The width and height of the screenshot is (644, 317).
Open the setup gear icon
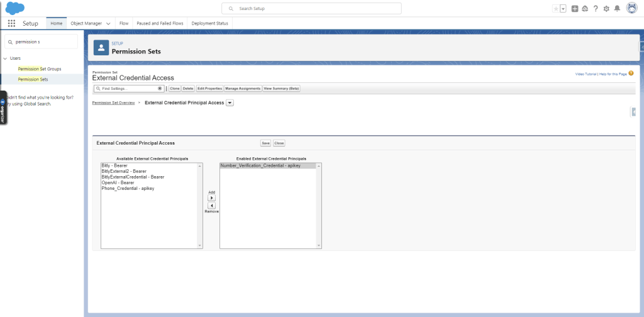tap(606, 9)
